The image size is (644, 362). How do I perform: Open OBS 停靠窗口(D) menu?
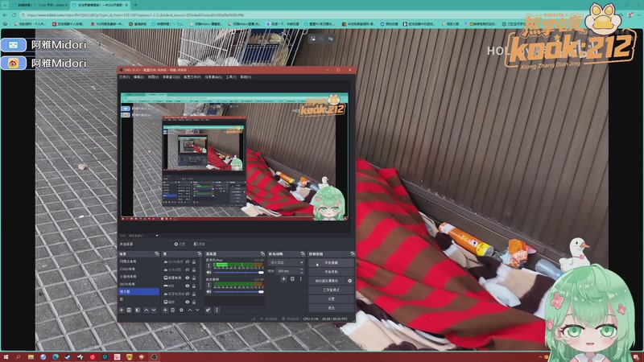171,76
